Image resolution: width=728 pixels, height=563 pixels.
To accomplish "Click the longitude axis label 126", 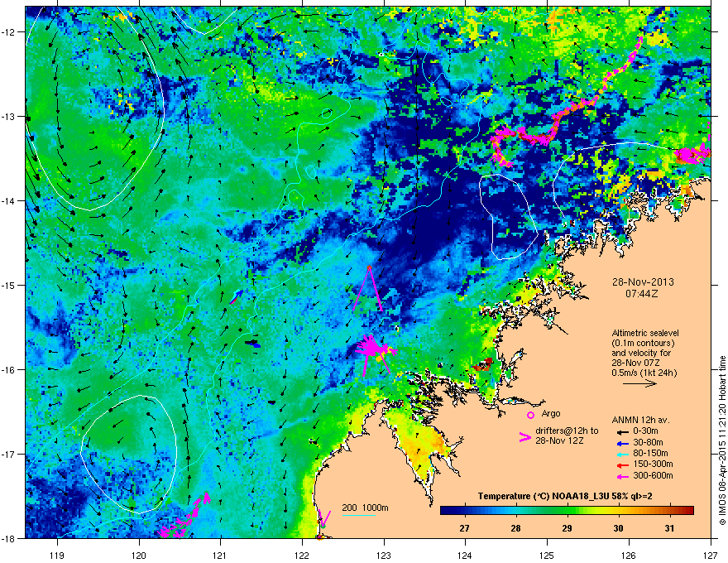I will [x=629, y=555].
